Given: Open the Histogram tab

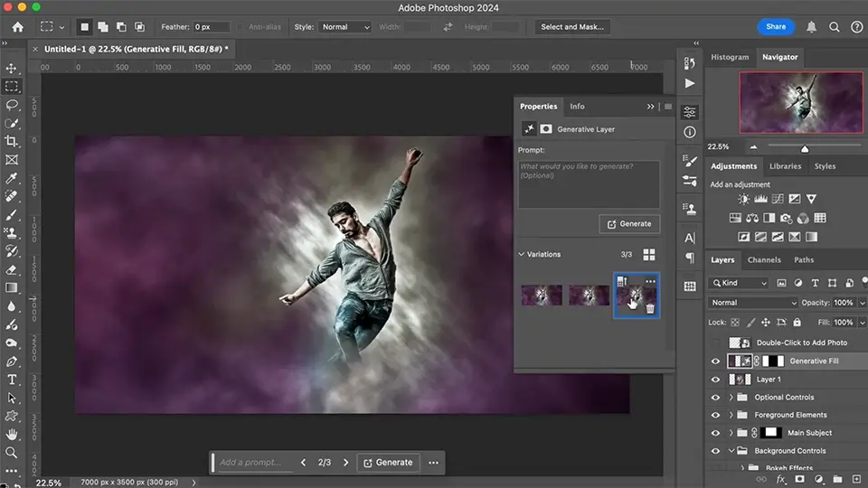Looking at the screenshot, I should (729, 57).
